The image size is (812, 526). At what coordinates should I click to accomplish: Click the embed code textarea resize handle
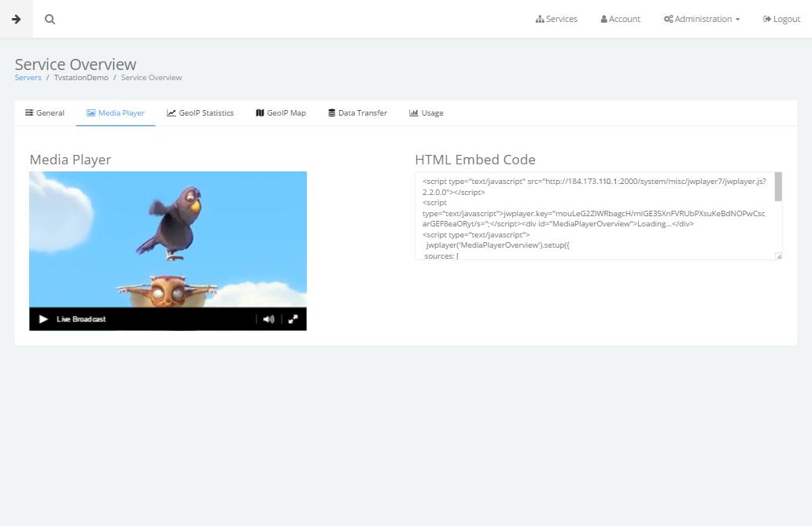coord(779,256)
